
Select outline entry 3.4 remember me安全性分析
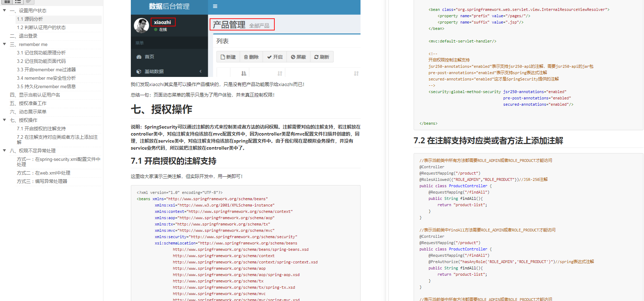pos(46,78)
